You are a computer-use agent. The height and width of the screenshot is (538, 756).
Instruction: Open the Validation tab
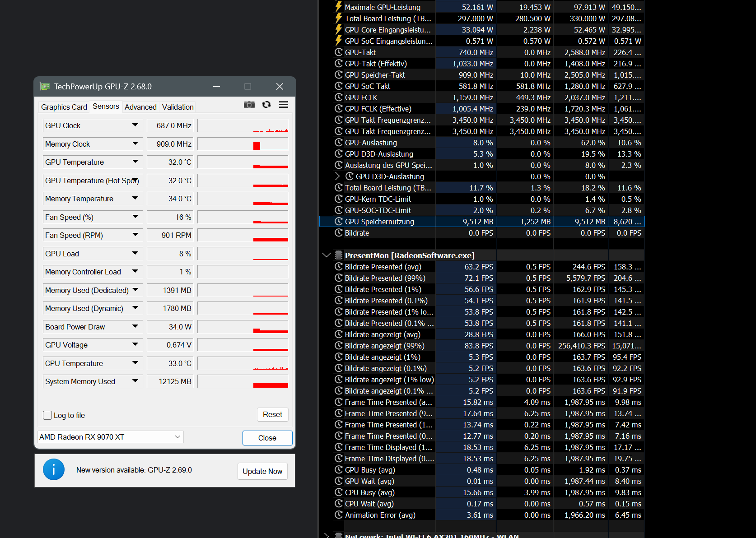click(x=178, y=107)
